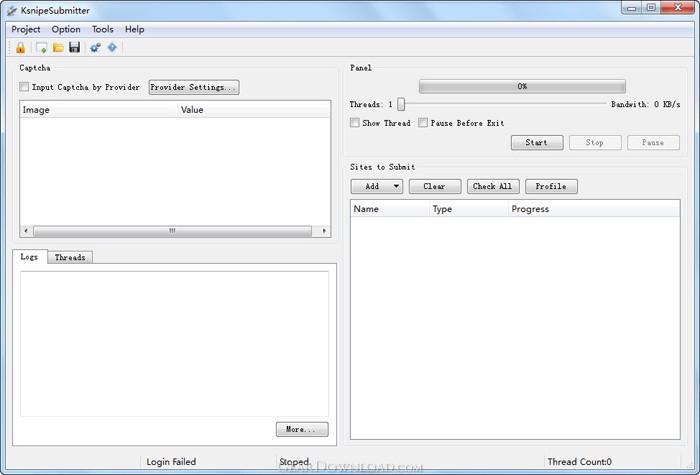Open Provider Settings dialog

(x=194, y=87)
